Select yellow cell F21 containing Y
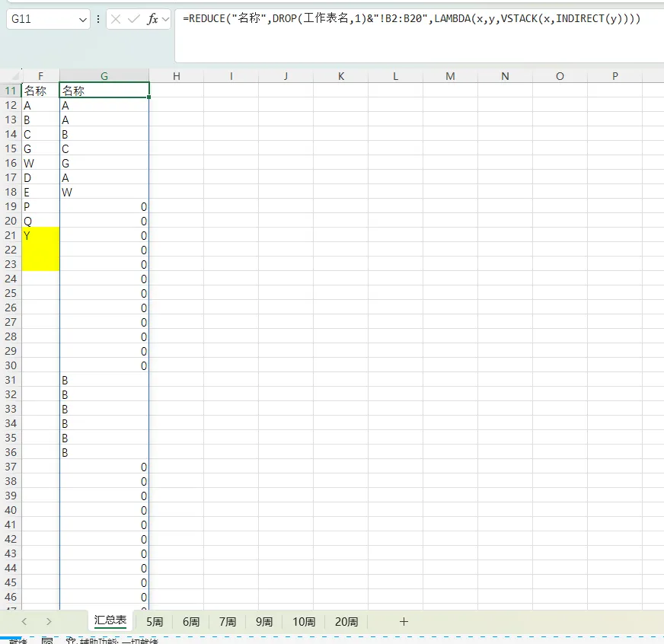Screen dimensions: 664x644 [x=40, y=235]
